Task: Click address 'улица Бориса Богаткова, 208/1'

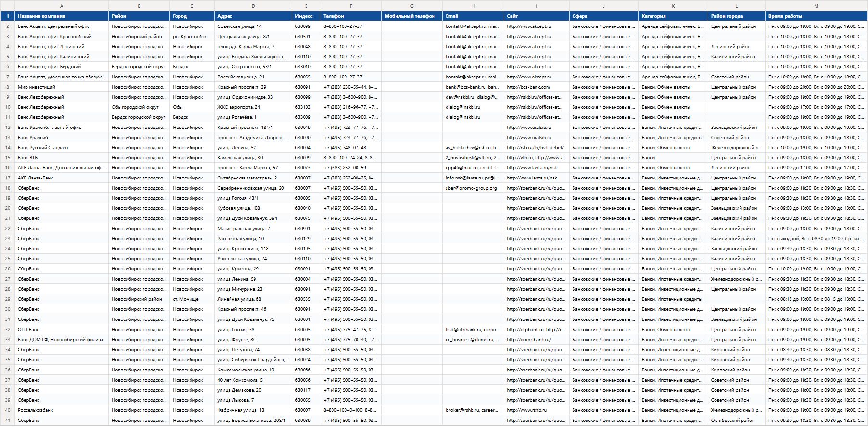Action: point(253,421)
